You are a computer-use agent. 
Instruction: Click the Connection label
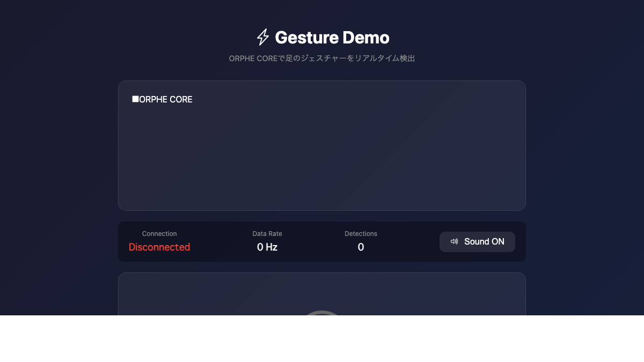[x=159, y=234]
